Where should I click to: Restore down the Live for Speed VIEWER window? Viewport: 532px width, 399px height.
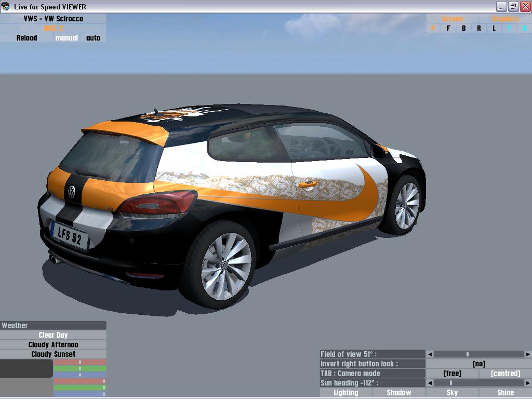(513, 6)
